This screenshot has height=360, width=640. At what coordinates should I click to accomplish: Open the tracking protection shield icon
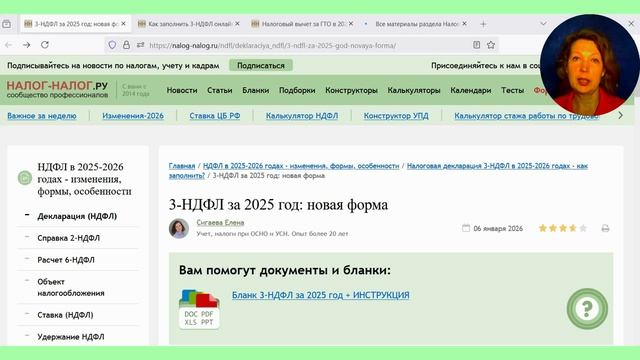tap(112, 45)
